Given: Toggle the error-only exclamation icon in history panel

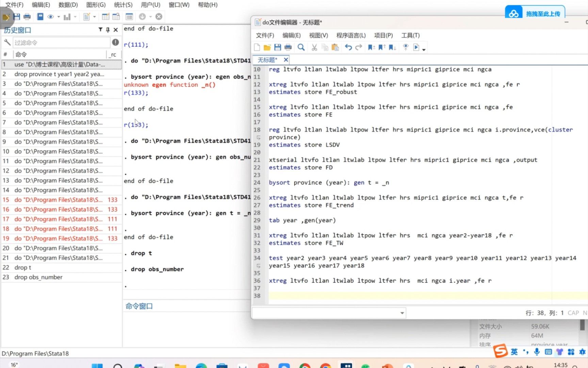Looking at the screenshot, I should [x=116, y=42].
